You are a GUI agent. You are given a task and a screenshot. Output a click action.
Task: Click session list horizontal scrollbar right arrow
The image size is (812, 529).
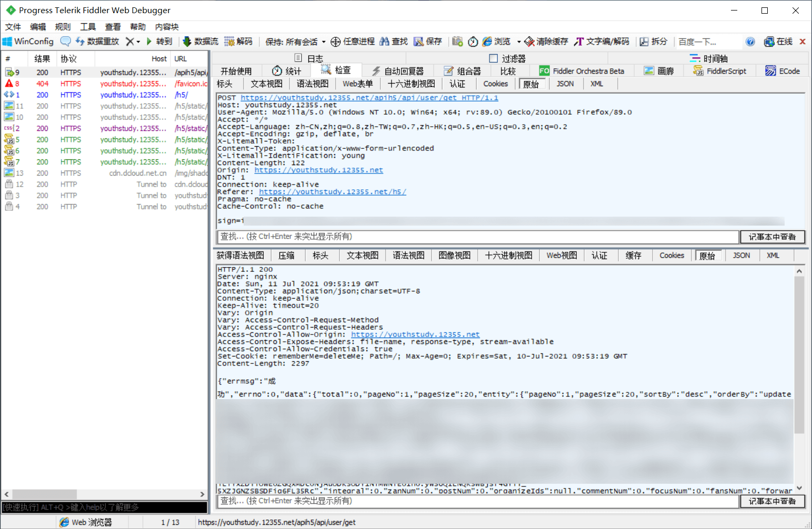coord(202,494)
